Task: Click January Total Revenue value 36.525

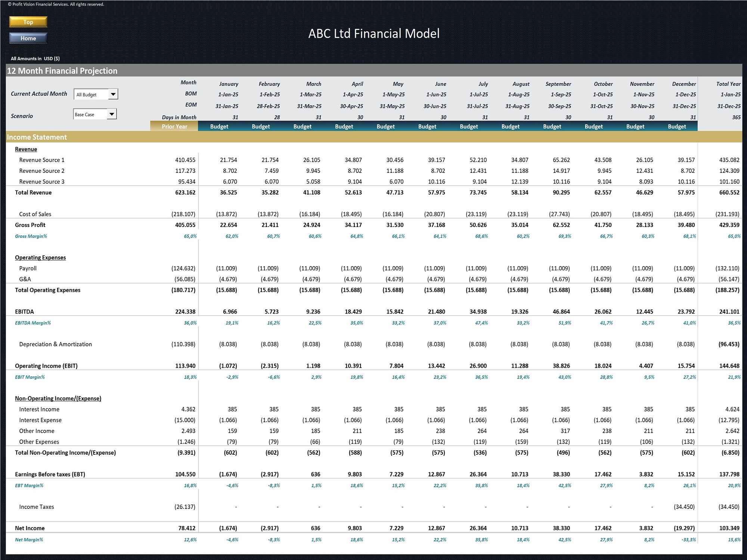Action: point(228,193)
